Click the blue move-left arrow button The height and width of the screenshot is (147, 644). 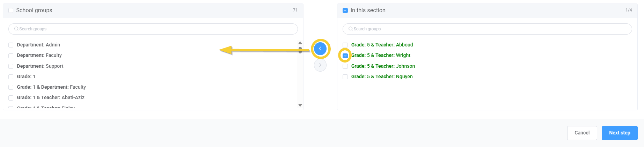pyautogui.click(x=320, y=49)
